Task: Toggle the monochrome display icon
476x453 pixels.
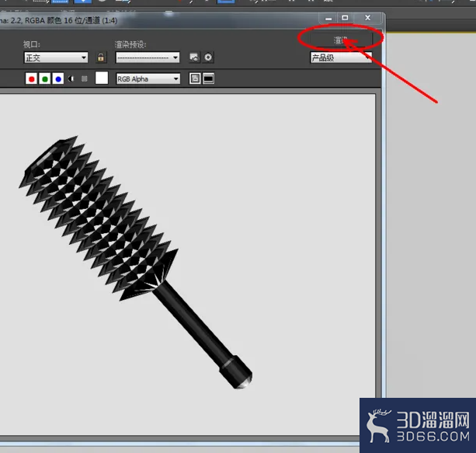Action: pyautogui.click(x=85, y=79)
